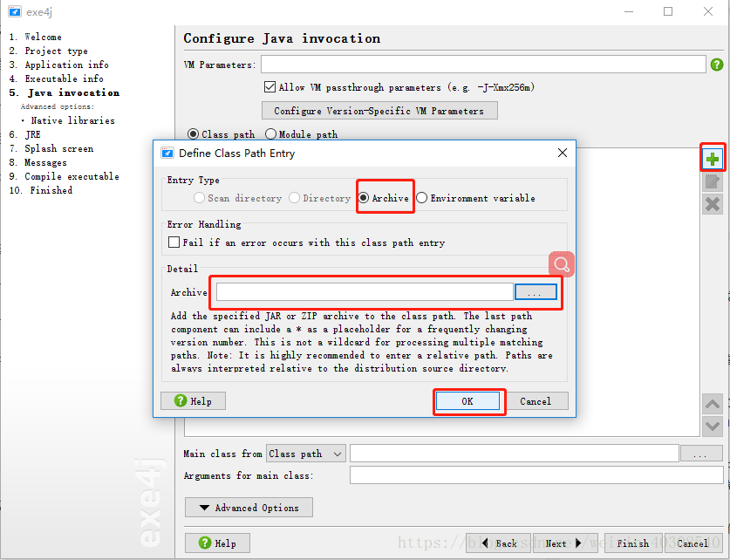This screenshot has width=730, height=560.
Task: Click the red magnifier search overlay icon
Action: [562, 264]
